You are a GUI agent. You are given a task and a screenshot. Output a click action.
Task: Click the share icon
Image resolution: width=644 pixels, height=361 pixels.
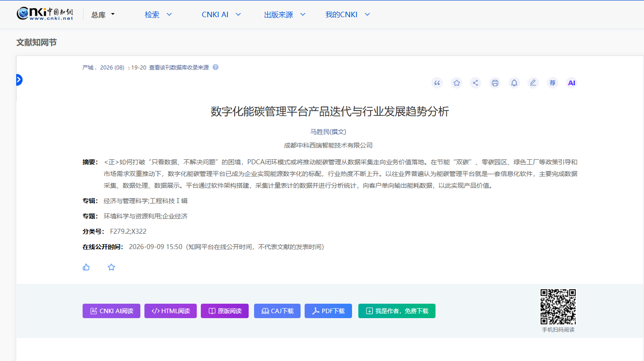tap(475, 83)
